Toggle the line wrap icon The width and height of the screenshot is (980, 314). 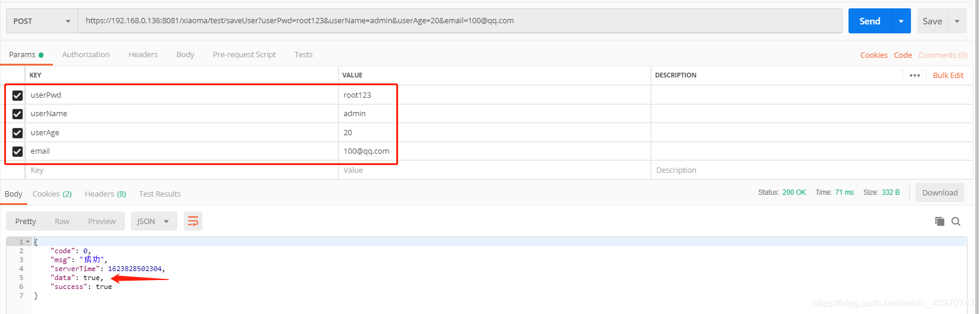[x=193, y=221]
